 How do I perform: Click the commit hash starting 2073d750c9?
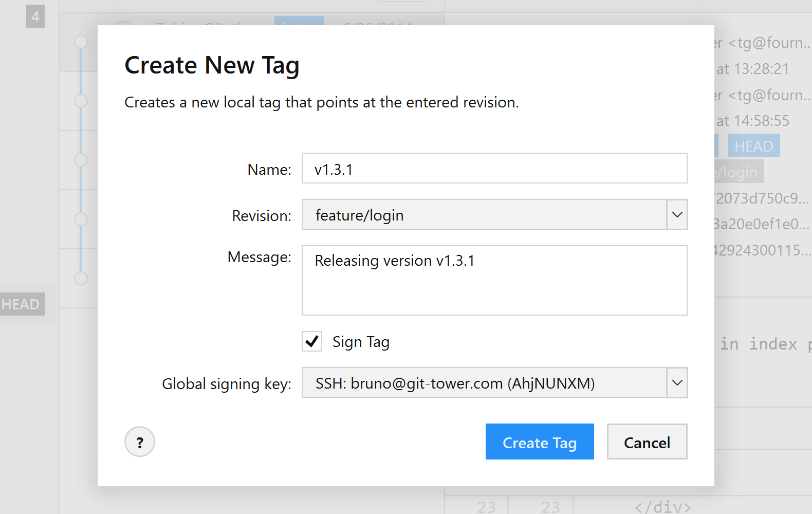[762, 198]
